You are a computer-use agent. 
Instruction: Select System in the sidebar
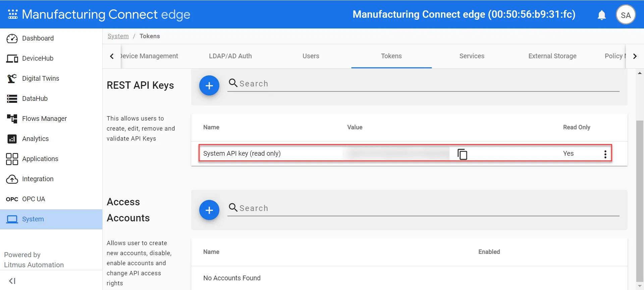(51, 219)
